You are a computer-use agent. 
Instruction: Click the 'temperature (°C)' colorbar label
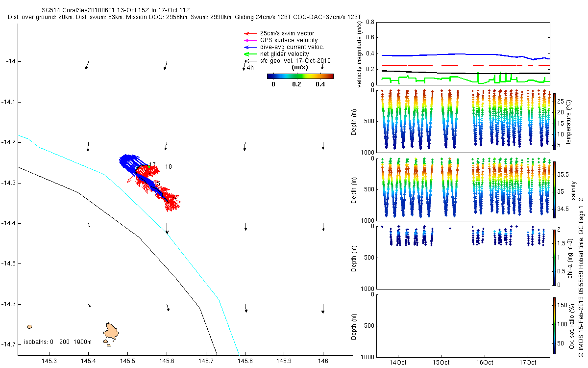(x=569, y=121)
